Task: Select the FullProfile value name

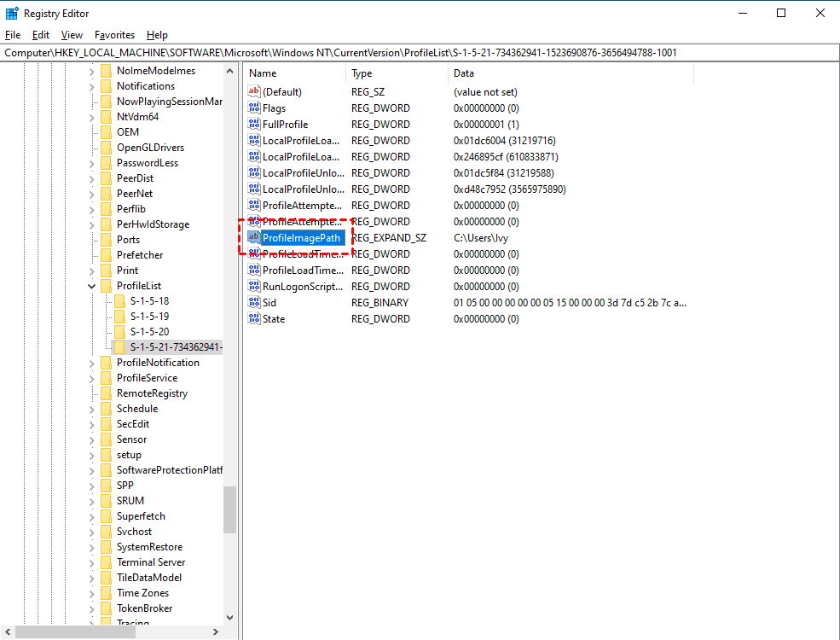Action: click(x=285, y=125)
